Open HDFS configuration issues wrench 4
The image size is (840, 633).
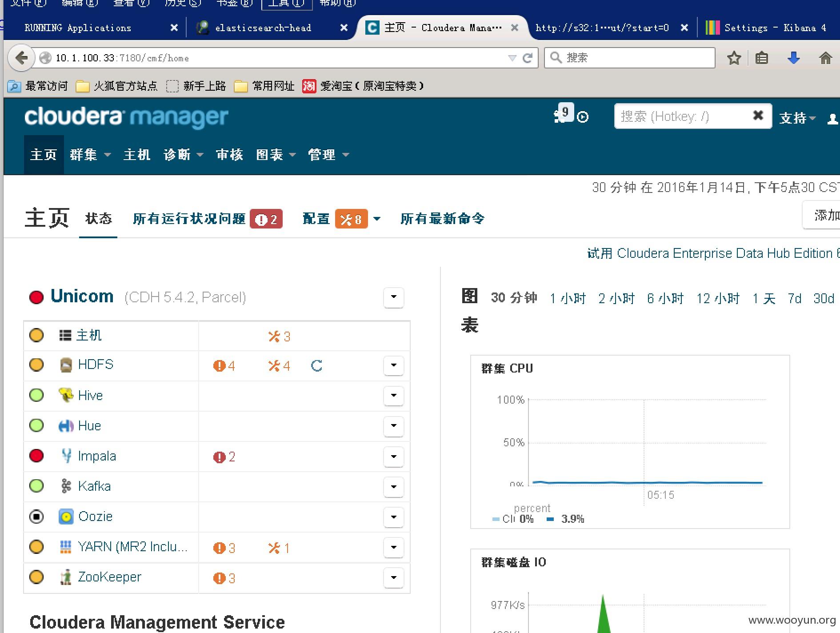[x=279, y=366]
